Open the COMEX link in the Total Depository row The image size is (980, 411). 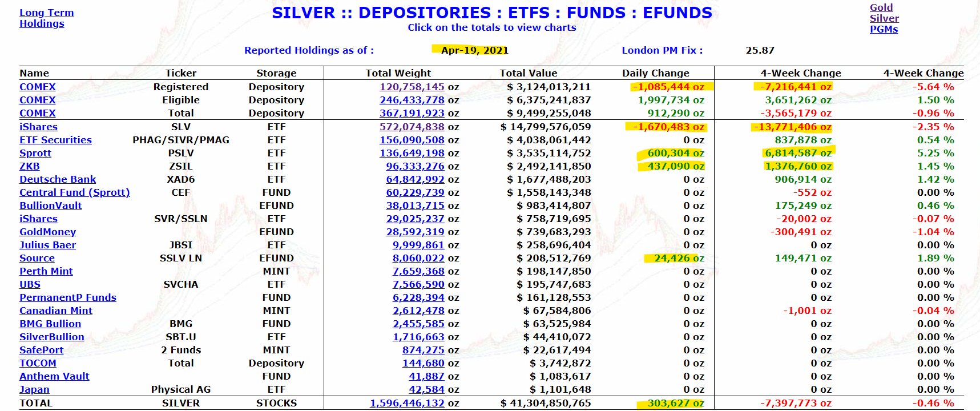click(x=38, y=113)
